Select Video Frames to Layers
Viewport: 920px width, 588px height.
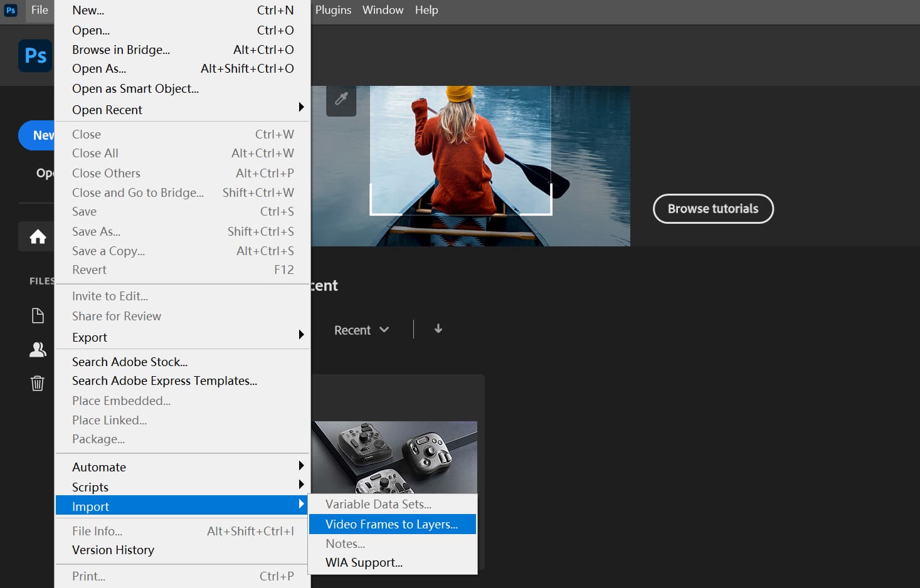pyautogui.click(x=391, y=524)
